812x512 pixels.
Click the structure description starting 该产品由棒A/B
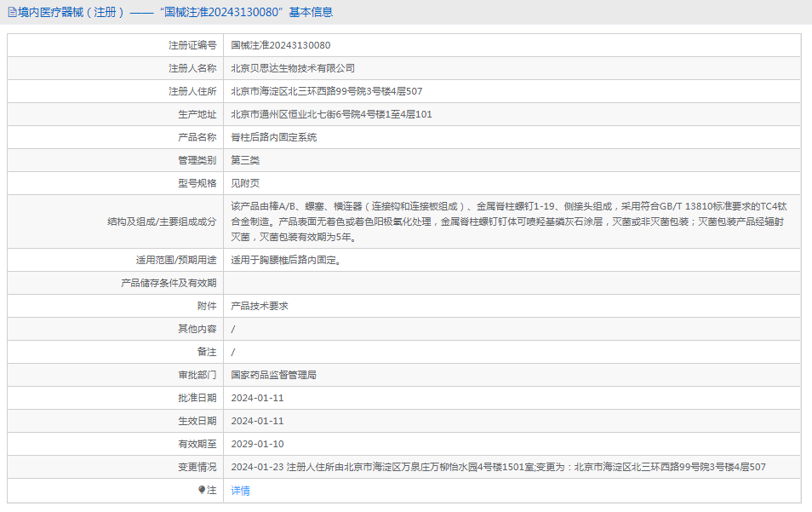click(x=509, y=221)
